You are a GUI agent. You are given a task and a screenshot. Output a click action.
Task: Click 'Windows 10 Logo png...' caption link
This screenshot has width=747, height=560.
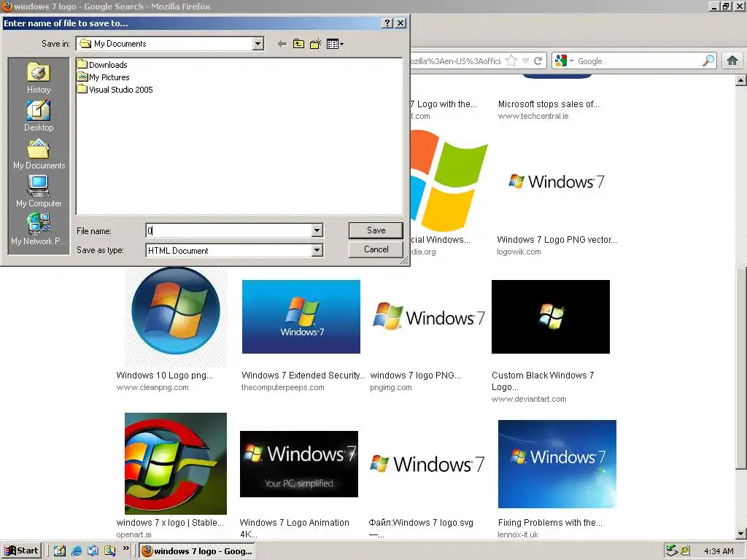point(164,376)
